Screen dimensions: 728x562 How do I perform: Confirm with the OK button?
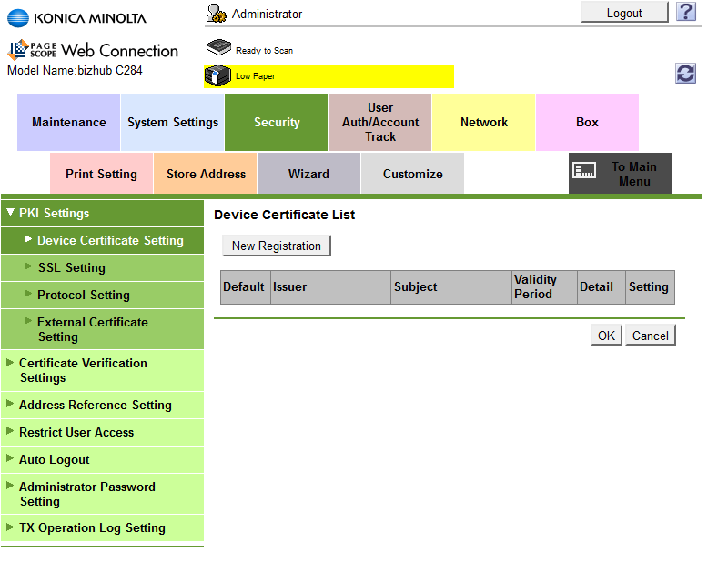pyautogui.click(x=606, y=335)
